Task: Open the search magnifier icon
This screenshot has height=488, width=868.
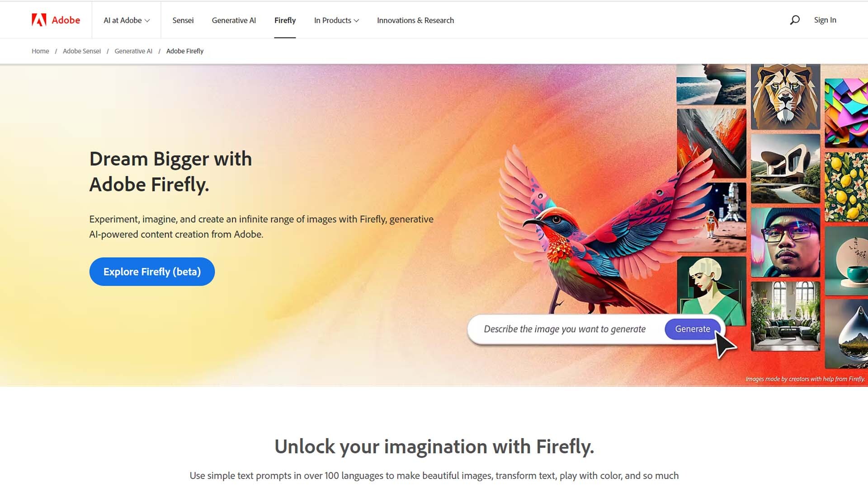Action: click(795, 20)
